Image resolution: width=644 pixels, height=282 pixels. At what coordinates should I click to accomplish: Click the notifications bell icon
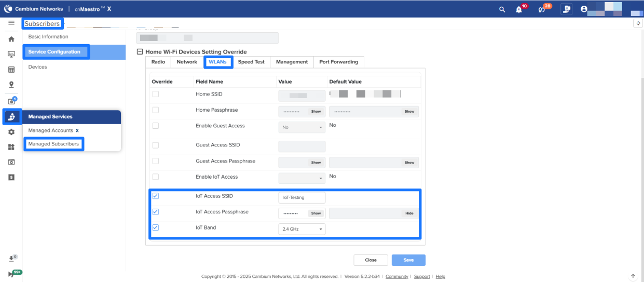coord(519,9)
